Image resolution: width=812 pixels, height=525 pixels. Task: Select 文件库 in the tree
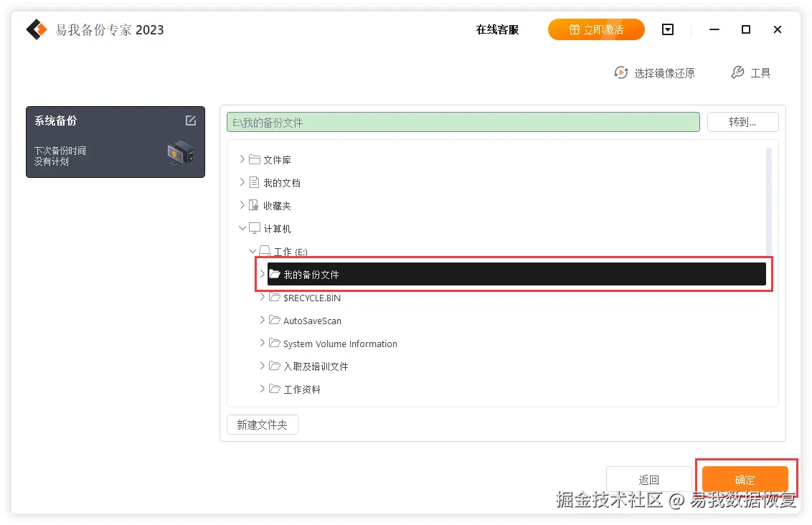[x=277, y=160]
